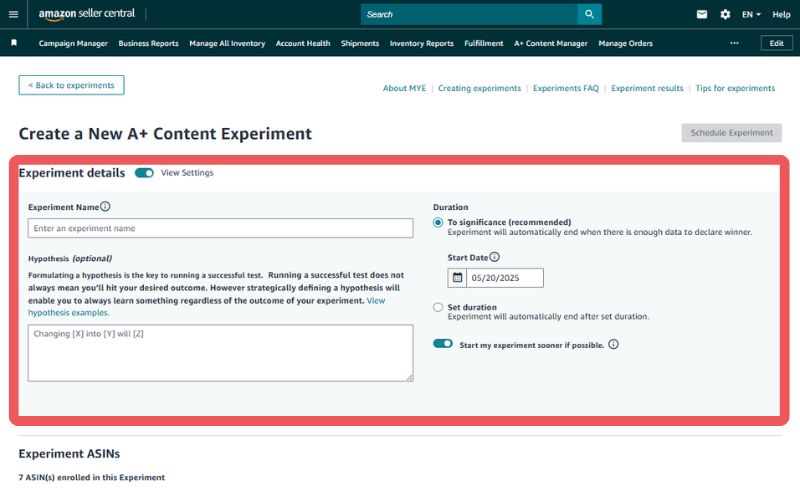This screenshot has width=800, height=500.
Task: Click the Start Date field 05/20/2025
Action: click(x=505, y=278)
